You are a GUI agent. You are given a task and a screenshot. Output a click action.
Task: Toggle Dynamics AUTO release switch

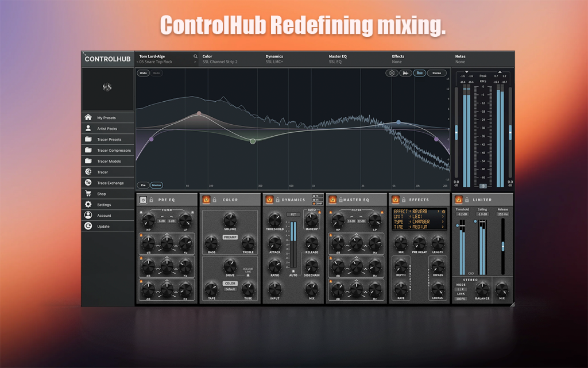293,271
